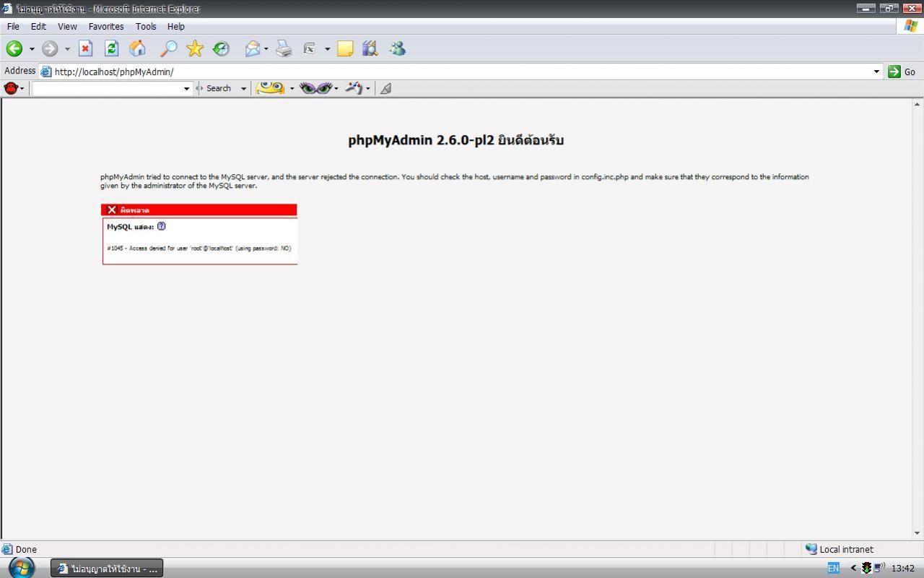Click the yellow smiley emoticon icon
The image size is (924, 578).
pyautogui.click(x=270, y=88)
